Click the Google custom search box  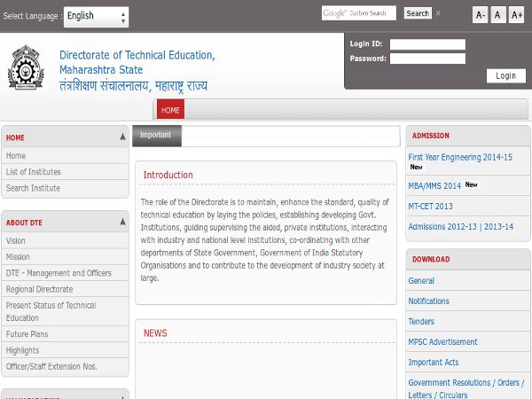(359, 13)
